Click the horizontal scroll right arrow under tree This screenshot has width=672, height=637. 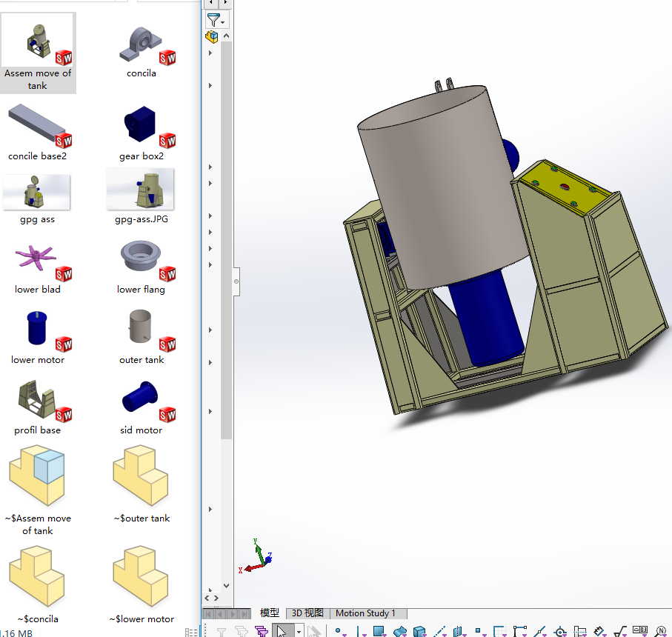tap(216, 598)
